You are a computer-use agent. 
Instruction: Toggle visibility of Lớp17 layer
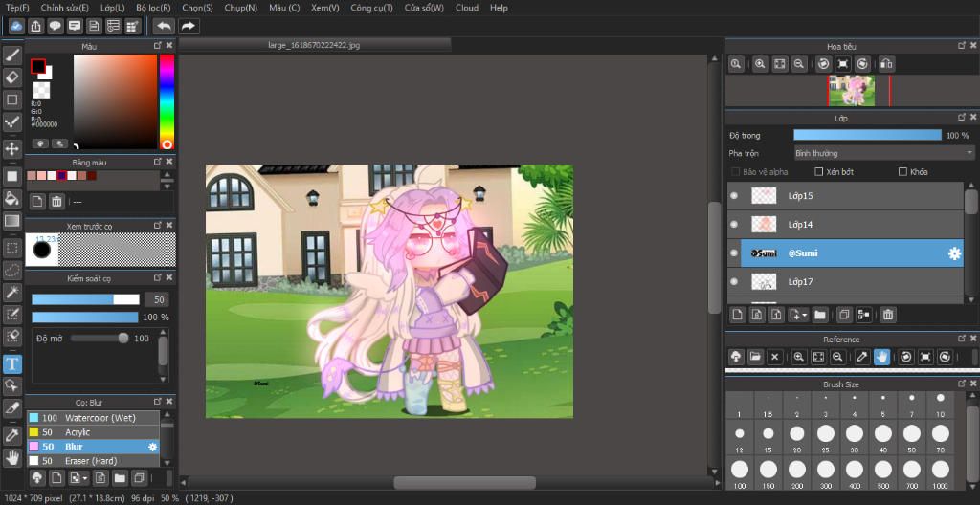(734, 282)
